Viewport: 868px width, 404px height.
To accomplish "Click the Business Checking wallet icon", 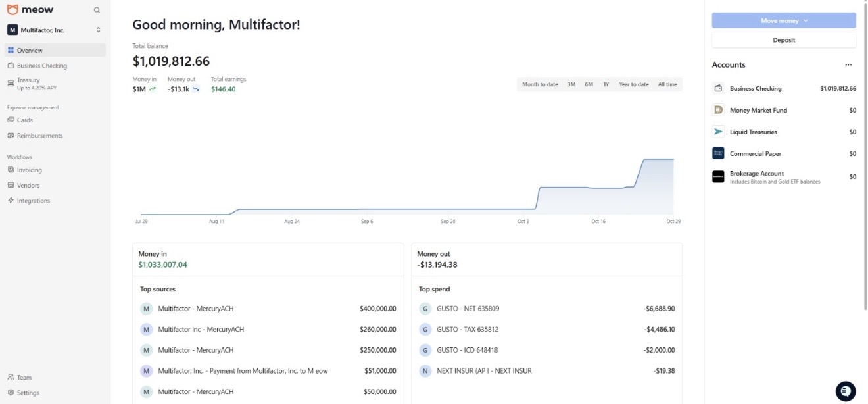I will tap(718, 88).
